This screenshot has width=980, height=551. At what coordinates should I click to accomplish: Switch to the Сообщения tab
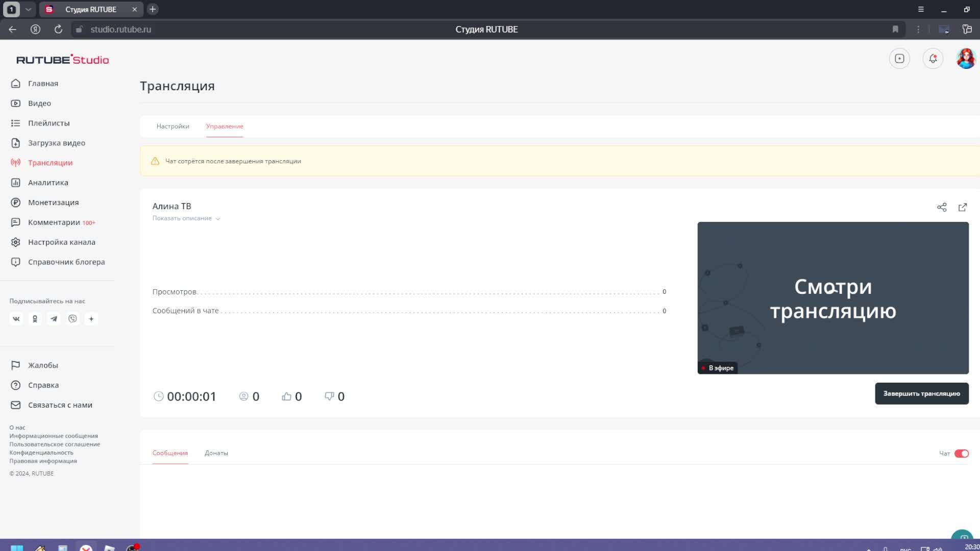pos(170,453)
